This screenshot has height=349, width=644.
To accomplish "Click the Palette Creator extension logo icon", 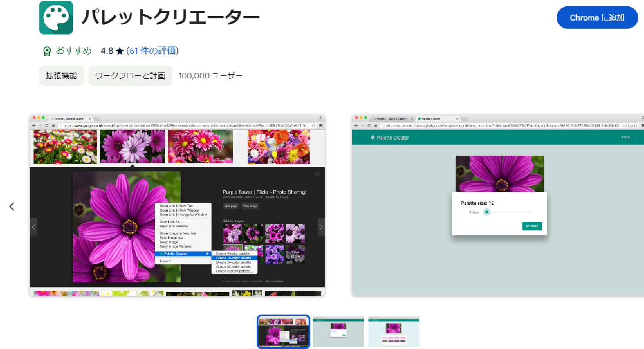I will 56,17.
